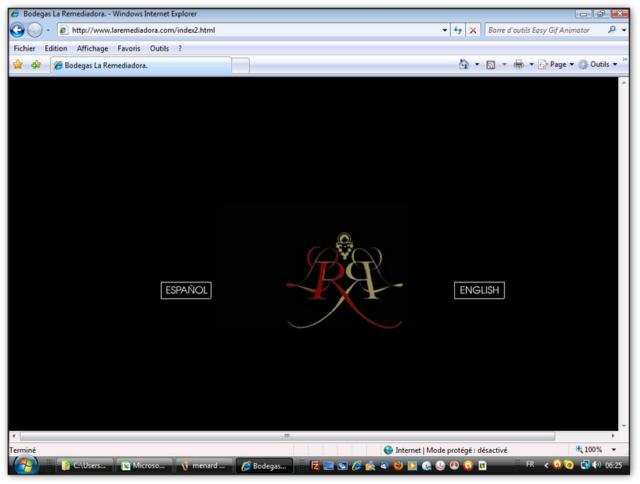
Task: Click the volume speaker tray icon
Action: (x=596, y=465)
